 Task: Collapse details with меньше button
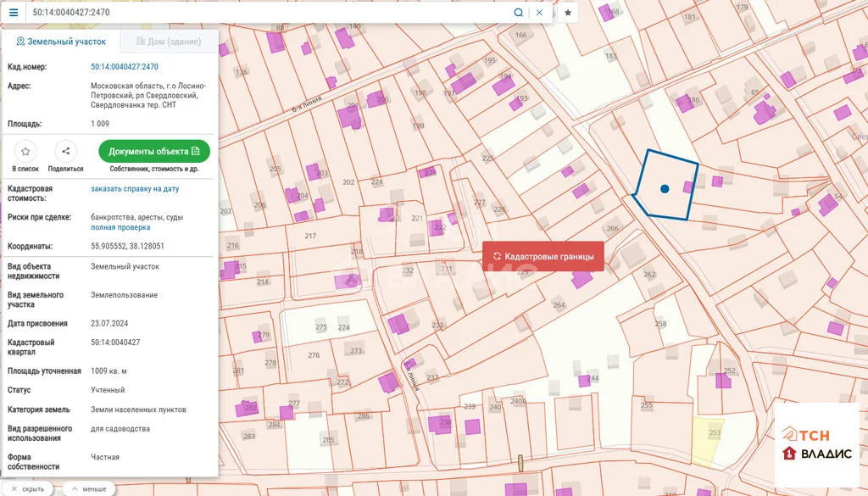tap(88, 489)
